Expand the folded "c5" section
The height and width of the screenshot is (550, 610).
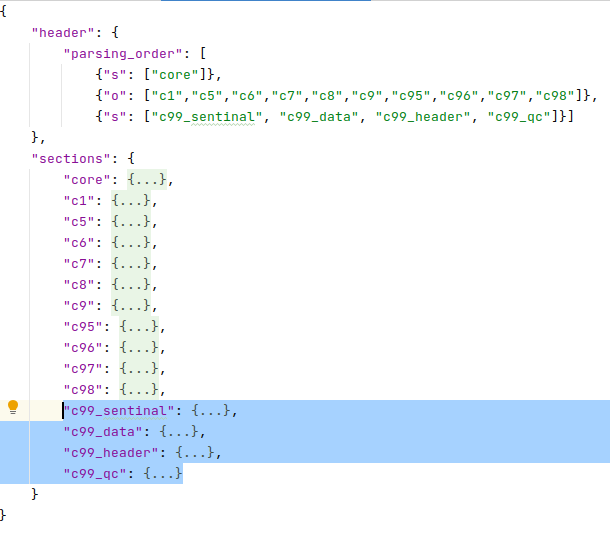pyautogui.click(x=131, y=222)
